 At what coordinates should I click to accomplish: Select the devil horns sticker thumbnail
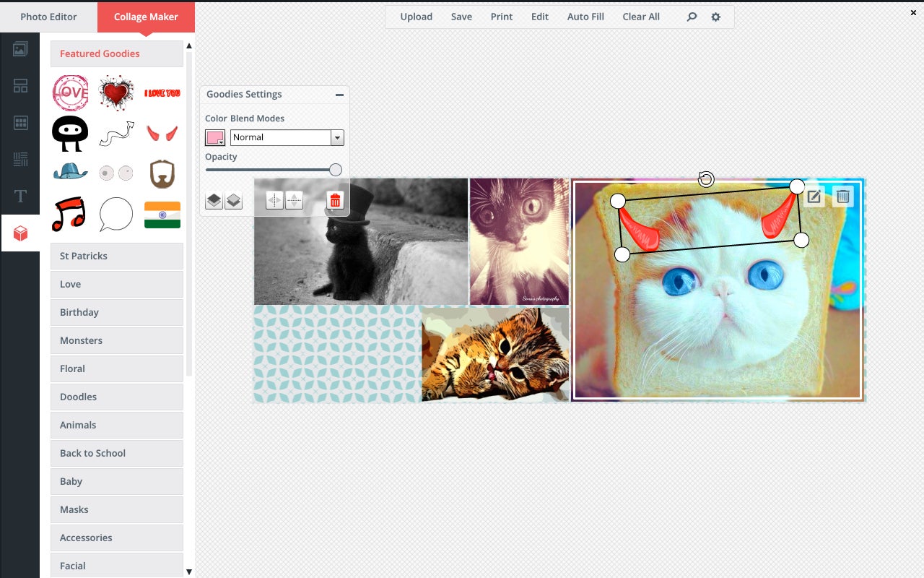coord(162,131)
